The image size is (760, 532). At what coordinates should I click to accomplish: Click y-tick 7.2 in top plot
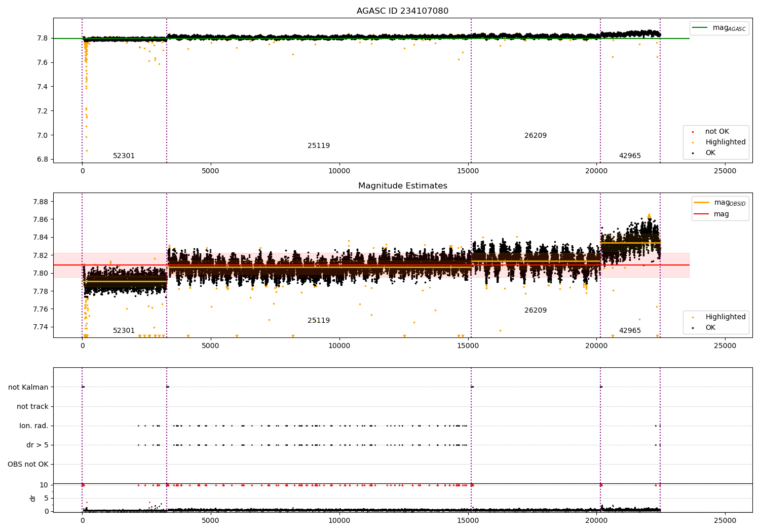[x=42, y=111]
